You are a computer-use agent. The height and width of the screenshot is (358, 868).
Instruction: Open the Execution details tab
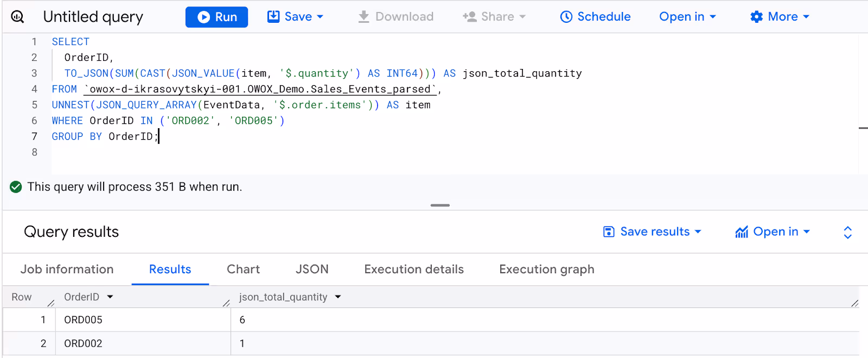pos(414,269)
